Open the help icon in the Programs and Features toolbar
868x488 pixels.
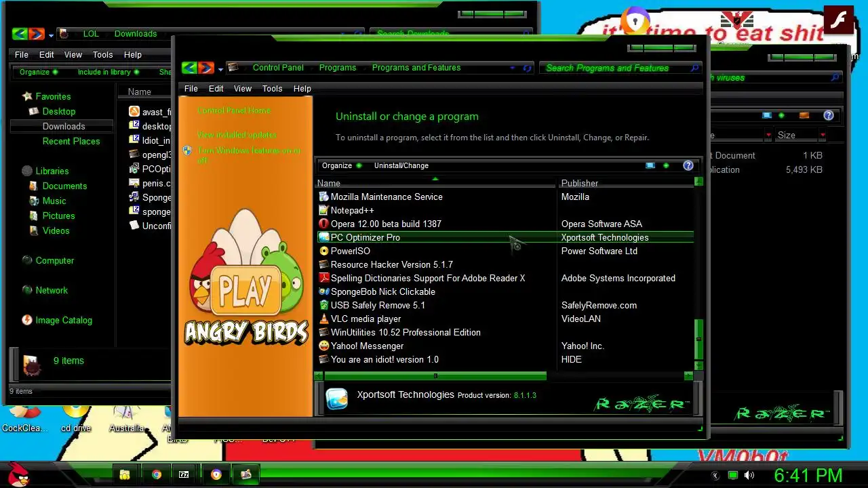688,165
